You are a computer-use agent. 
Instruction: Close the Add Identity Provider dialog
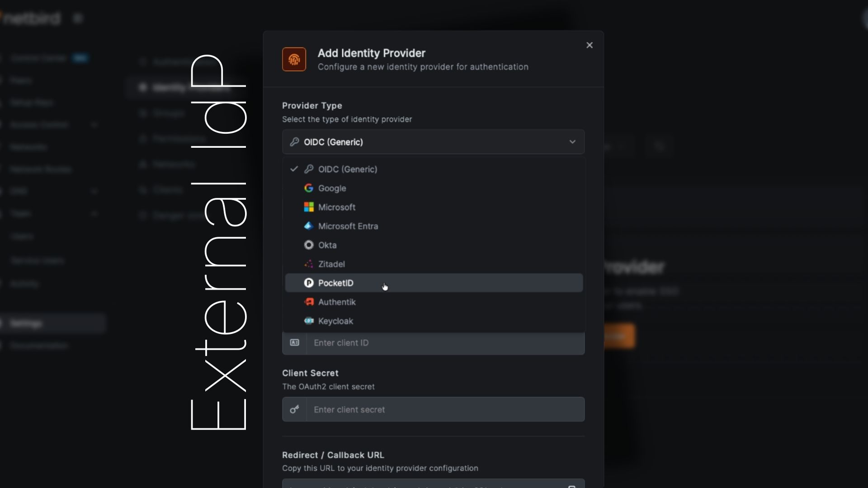(x=590, y=45)
